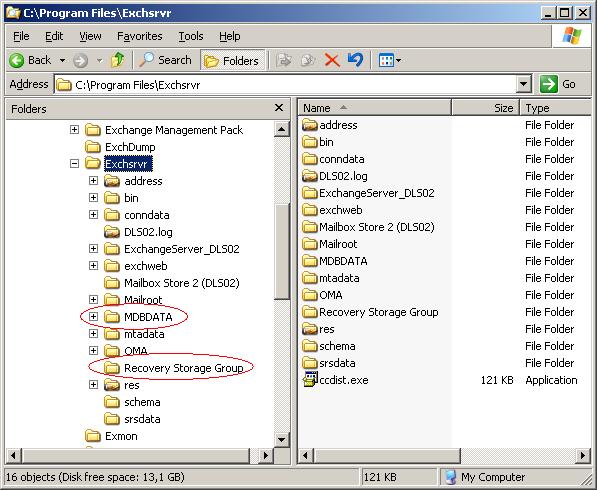Click the folder tree vertical scrollbar thumb
This screenshot has height=490, width=597.
tap(282, 251)
